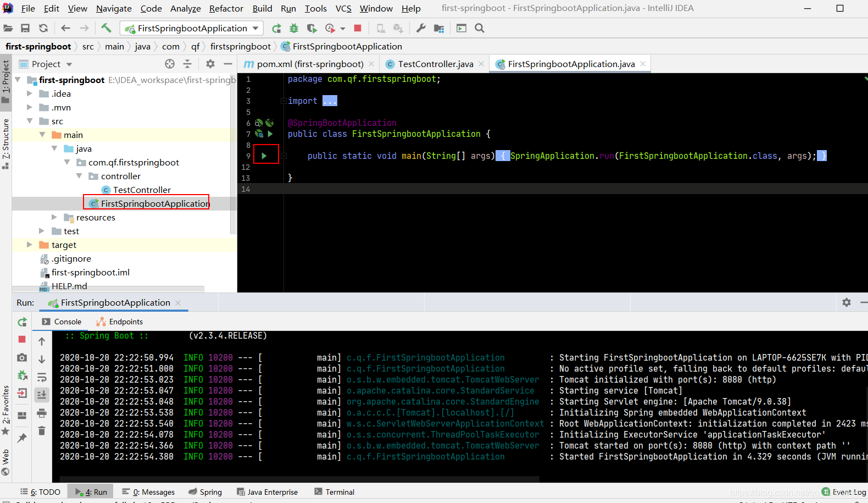
Task: Navigate back with the left arrow
Action: [66, 28]
